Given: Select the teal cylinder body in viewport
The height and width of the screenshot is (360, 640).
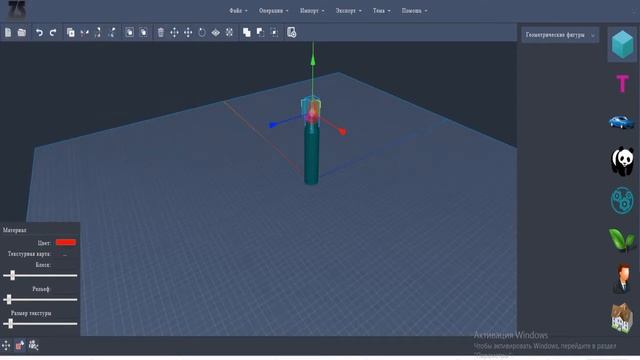Looking at the screenshot, I should click(x=311, y=157).
